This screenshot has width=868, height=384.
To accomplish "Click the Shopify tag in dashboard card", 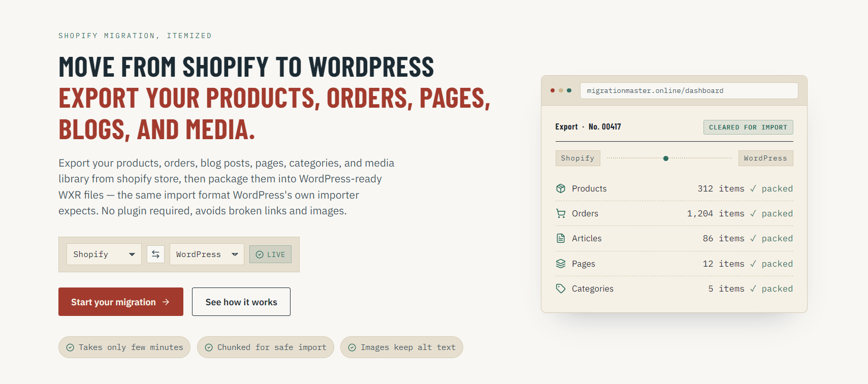I will (x=577, y=158).
